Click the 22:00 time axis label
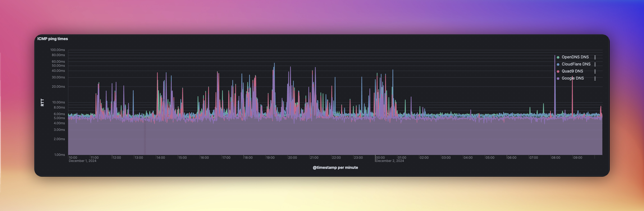 (x=336, y=158)
